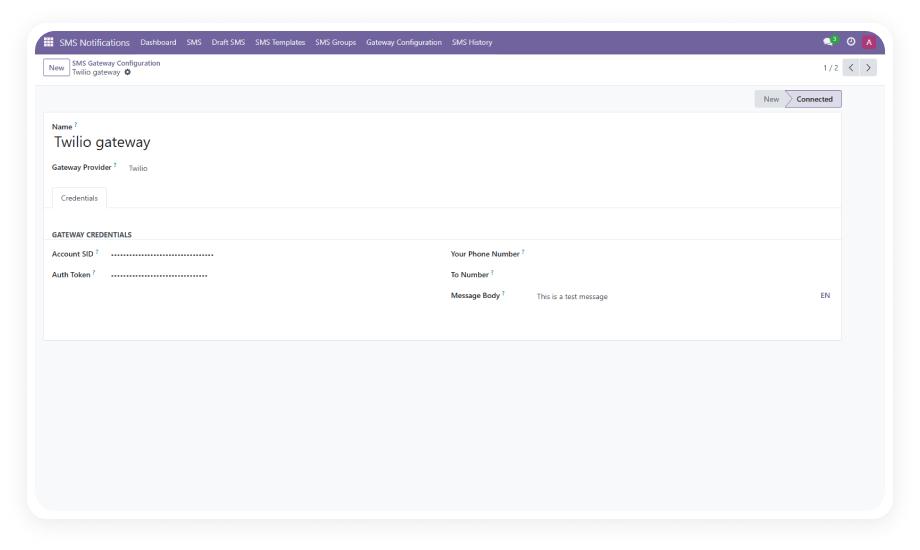
Task: Go to the previous record arrow
Action: (851, 68)
